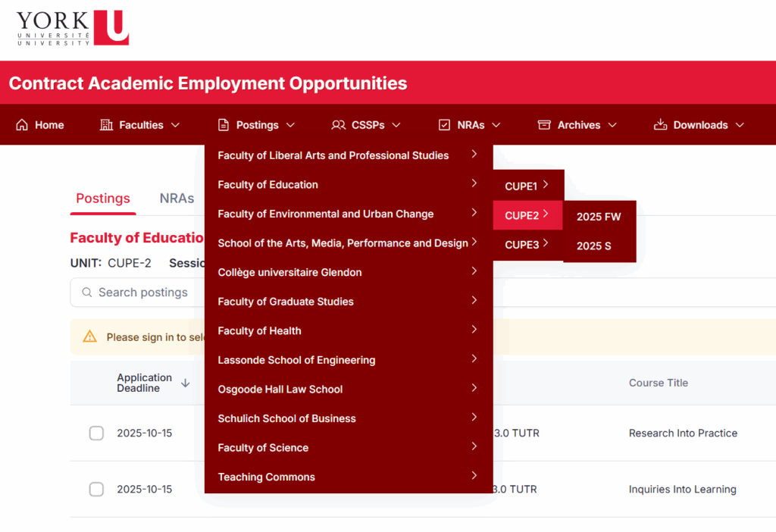The image size is (776, 532).
Task: Click the York University logo
Action: pyautogui.click(x=70, y=27)
